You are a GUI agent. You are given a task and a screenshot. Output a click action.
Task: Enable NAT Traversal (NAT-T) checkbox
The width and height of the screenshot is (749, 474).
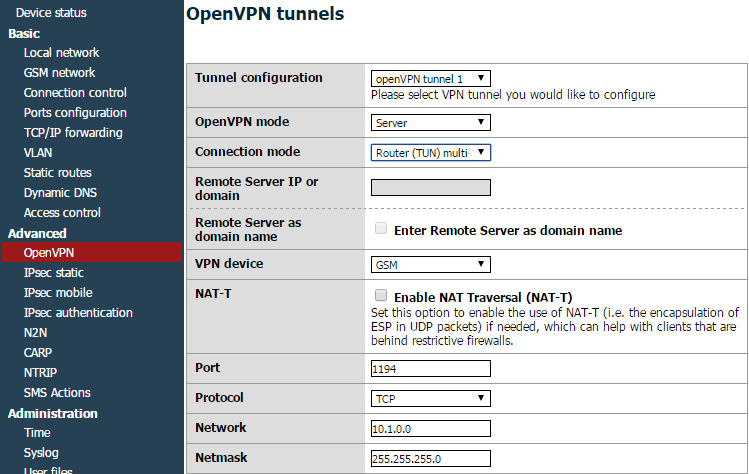click(x=381, y=295)
